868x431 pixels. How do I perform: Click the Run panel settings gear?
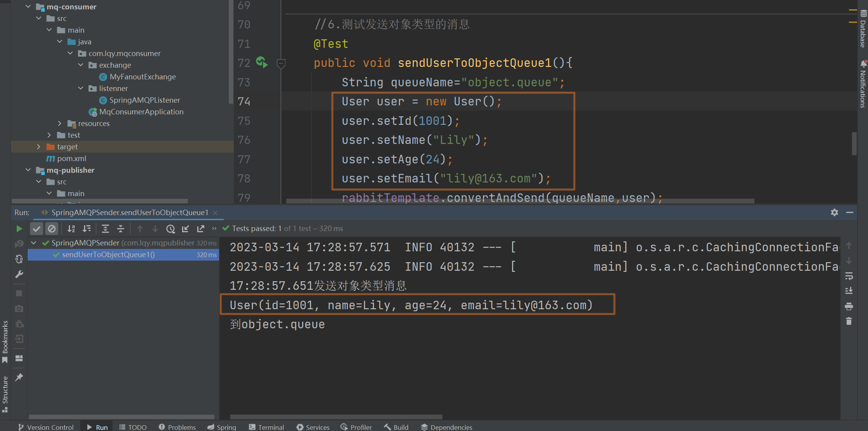[834, 212]
